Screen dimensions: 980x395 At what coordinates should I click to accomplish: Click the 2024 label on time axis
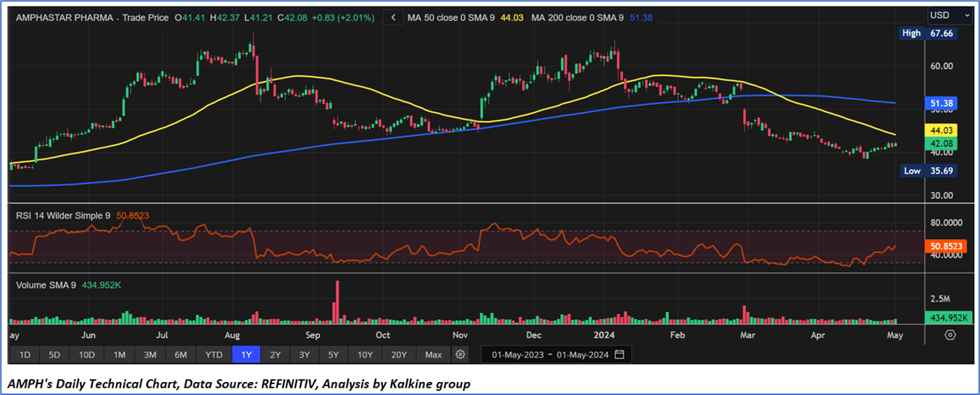click(603, 335)
